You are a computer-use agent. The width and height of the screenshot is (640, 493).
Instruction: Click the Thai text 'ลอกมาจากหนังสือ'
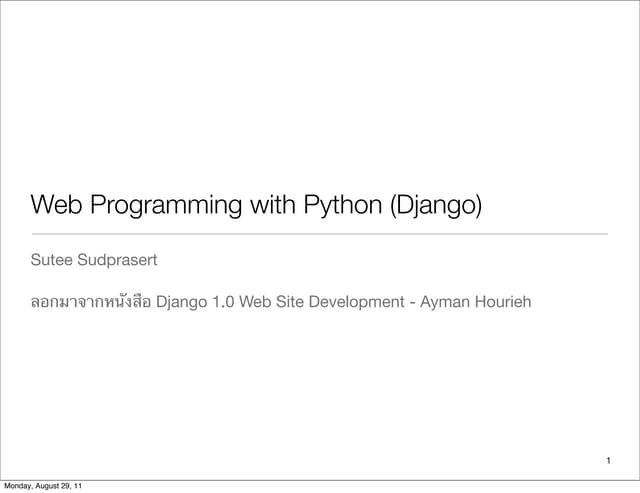[90, 302]
